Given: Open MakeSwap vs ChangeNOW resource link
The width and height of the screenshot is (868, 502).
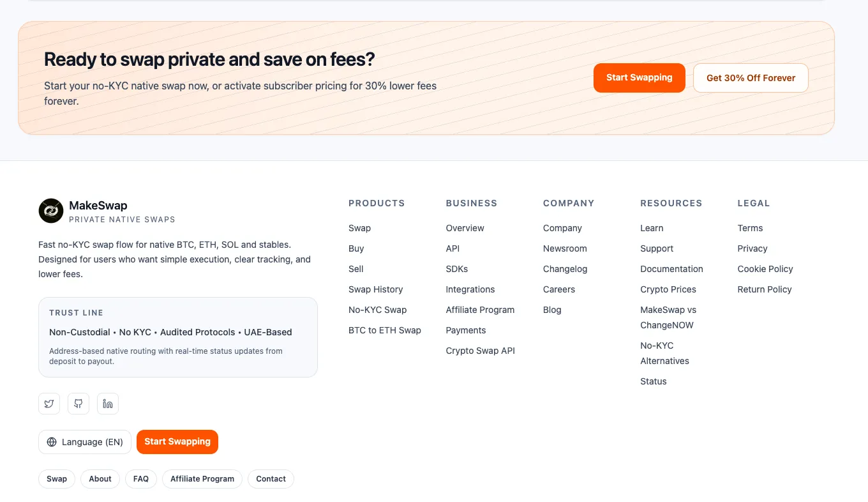Looking at the screenshot, I should [668, 317].
